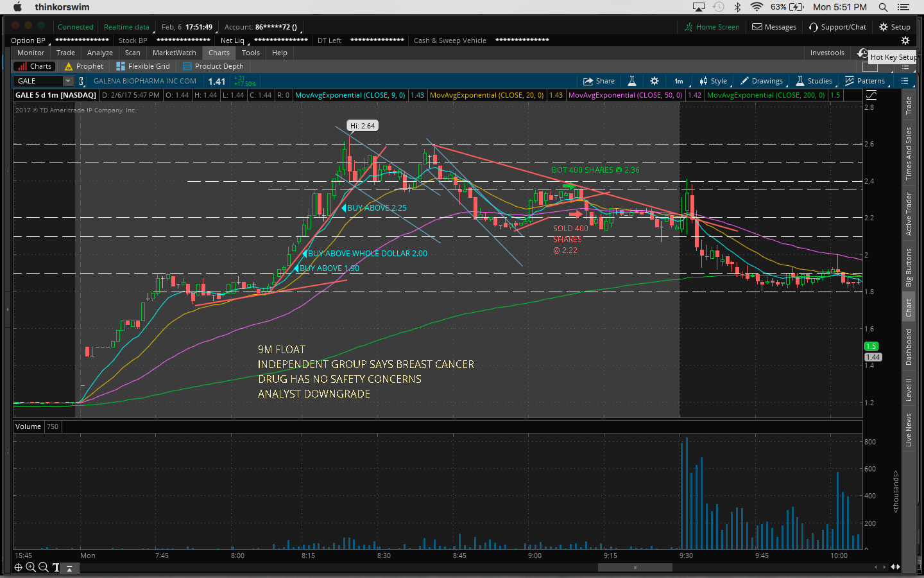The width and height of the screenshot is (924, 578).
Task: Click the Share button
Action: pos(598,81)
